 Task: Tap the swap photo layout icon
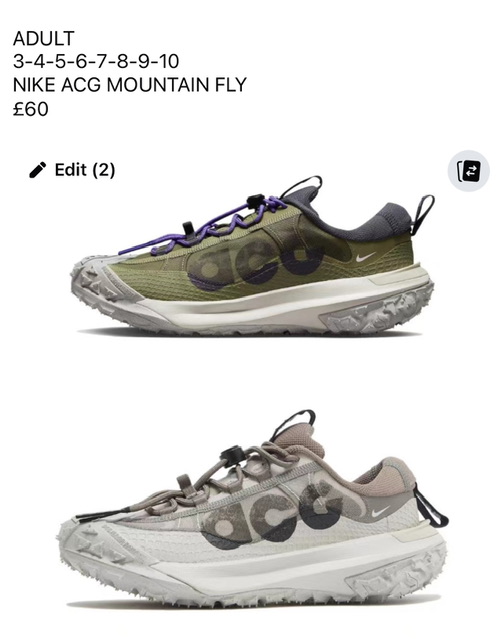(x=468, y=171)
